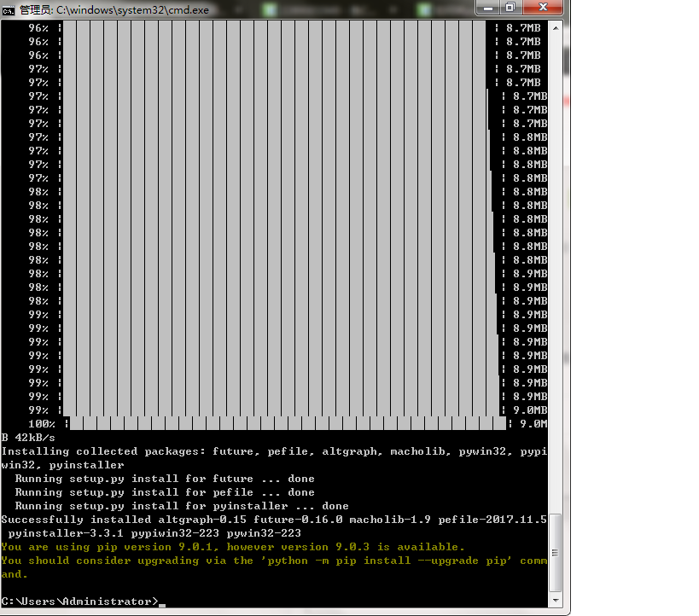The height and width of the screenshot is (616, 699).
Task: Minimize the command prompt window
Action: point(486,7)
